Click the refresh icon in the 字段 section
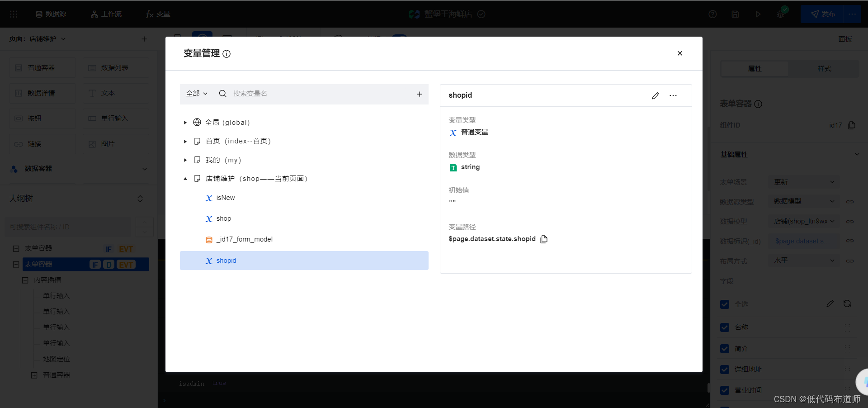 (847, 304)
